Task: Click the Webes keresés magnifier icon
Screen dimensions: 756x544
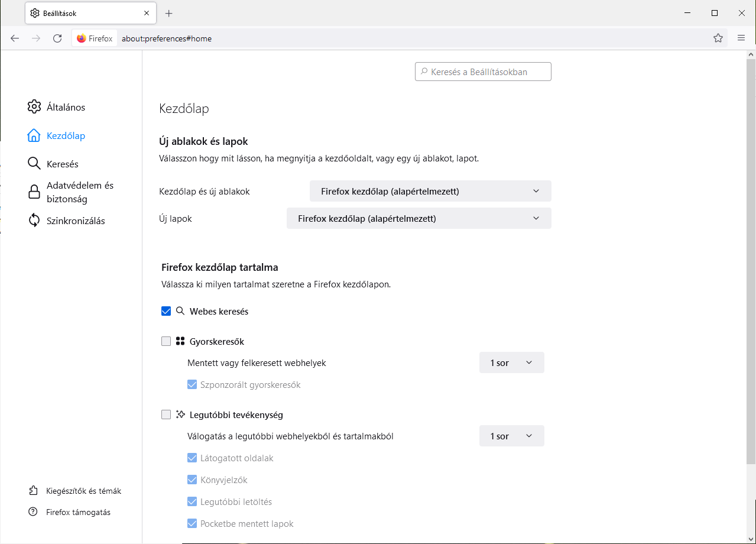Action: coord(180,311)
